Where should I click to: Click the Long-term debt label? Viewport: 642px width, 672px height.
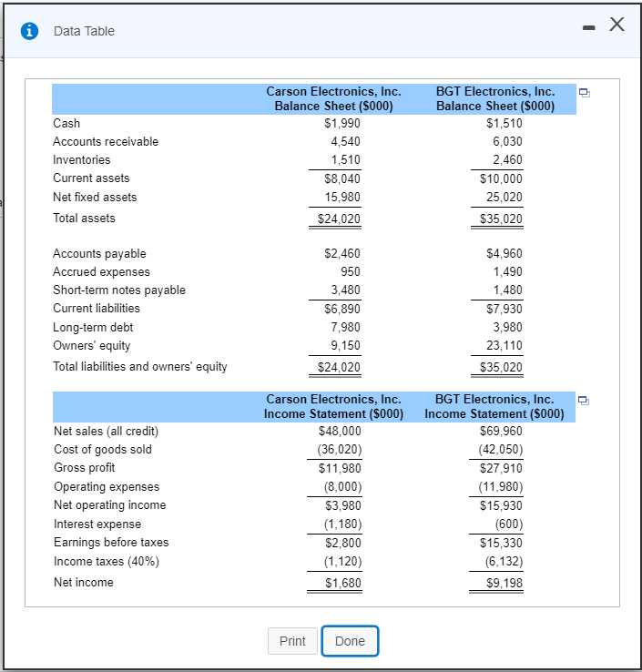pyautogui.click(x=93, y=328)
